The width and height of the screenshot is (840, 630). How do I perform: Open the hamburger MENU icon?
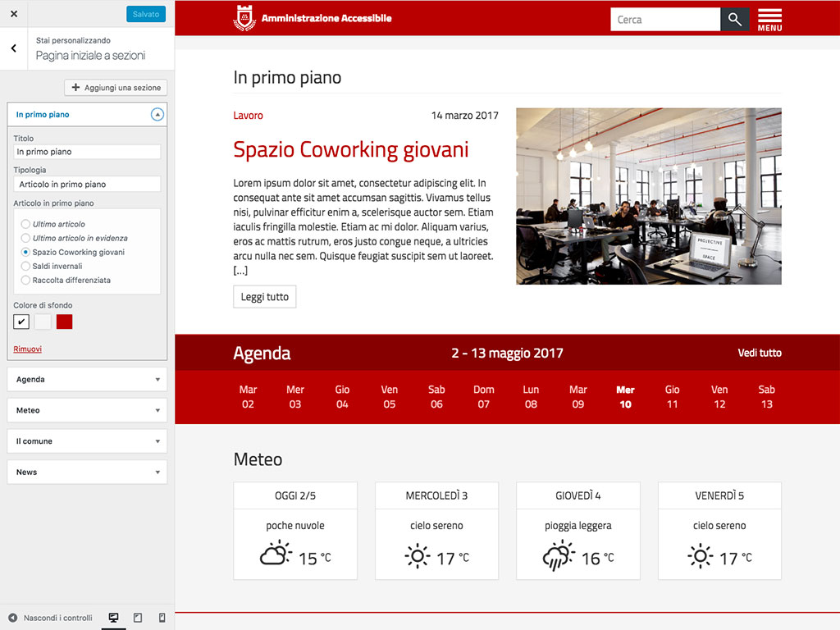pos(769,20)
